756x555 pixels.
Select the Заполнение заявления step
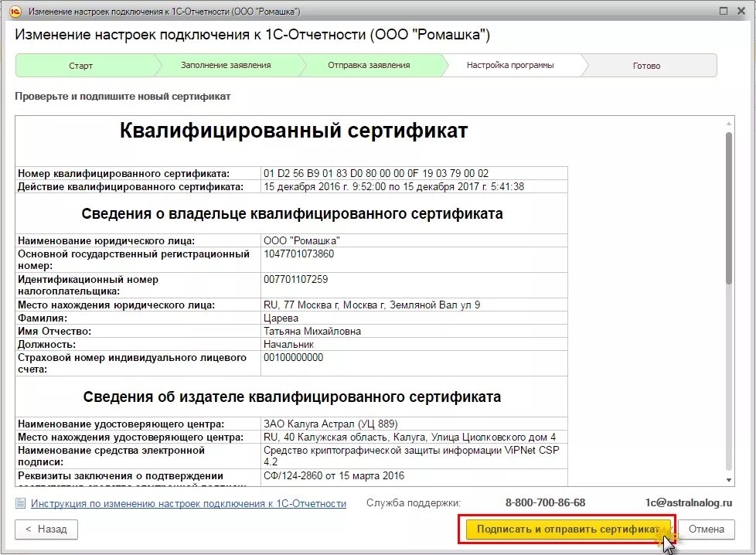click(x=226, y=65)
